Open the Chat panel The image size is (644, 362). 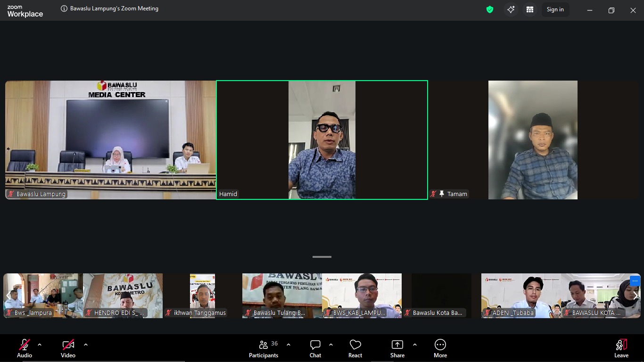click(315, 349)
